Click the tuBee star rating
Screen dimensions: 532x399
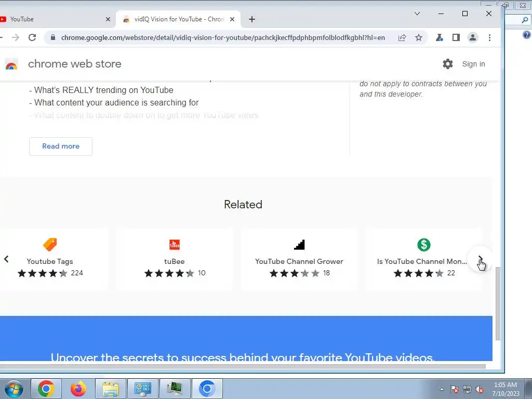click(x=169, y=273)
